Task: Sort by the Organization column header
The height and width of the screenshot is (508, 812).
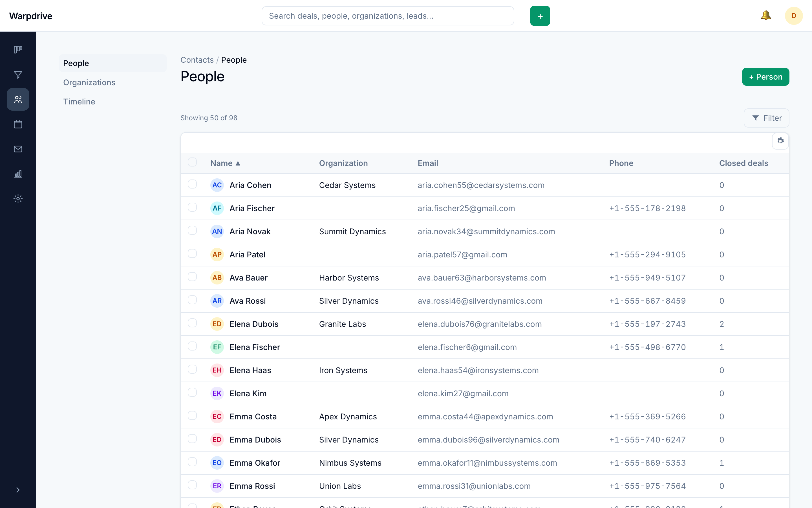Action: pos(343,163)
